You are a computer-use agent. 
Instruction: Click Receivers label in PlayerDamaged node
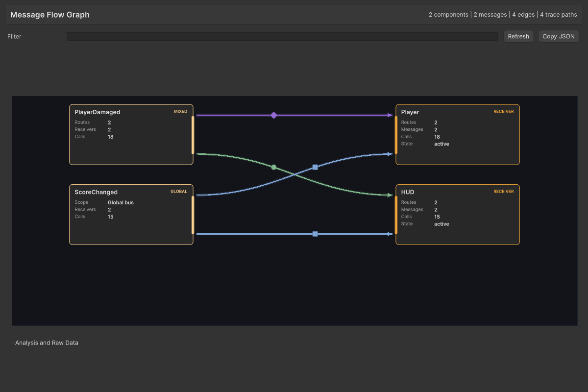pyautogui.click(x=85, y=130)
